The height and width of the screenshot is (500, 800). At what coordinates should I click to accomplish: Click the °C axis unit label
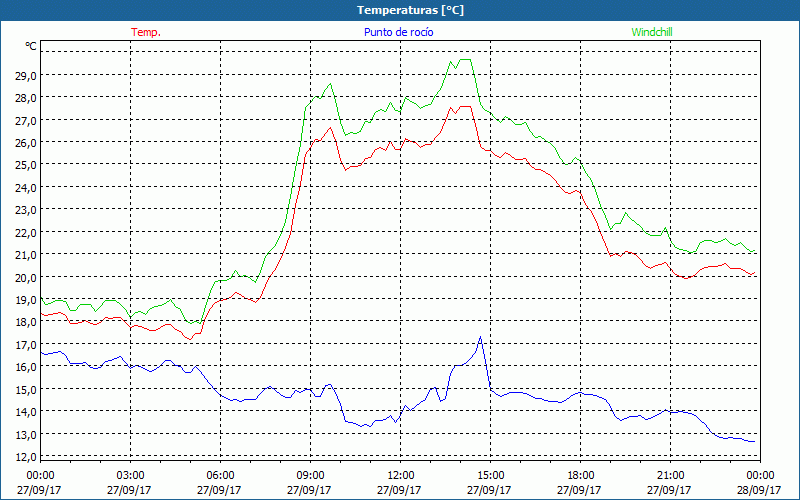[x=31, y=46]
